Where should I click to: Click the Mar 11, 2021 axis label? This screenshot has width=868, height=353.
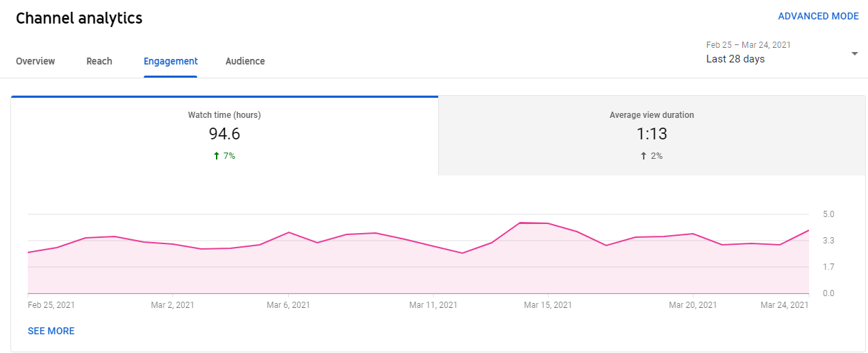(433, 304)
